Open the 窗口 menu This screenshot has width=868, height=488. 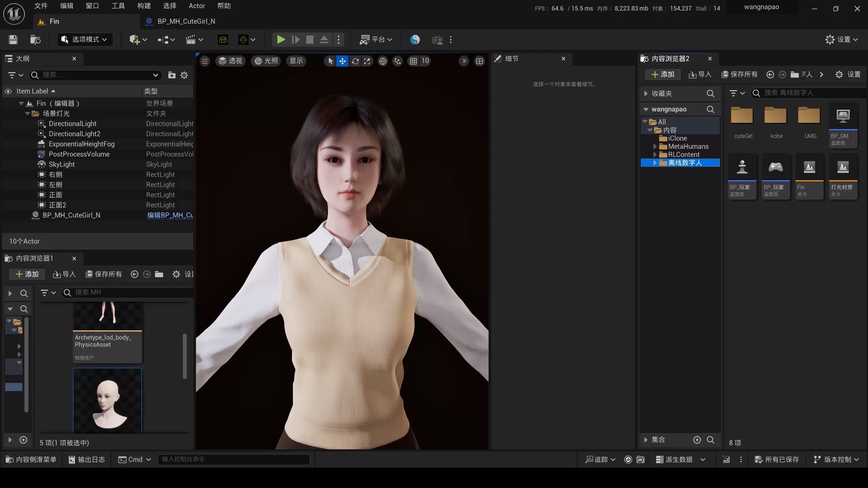pos(92,6)
